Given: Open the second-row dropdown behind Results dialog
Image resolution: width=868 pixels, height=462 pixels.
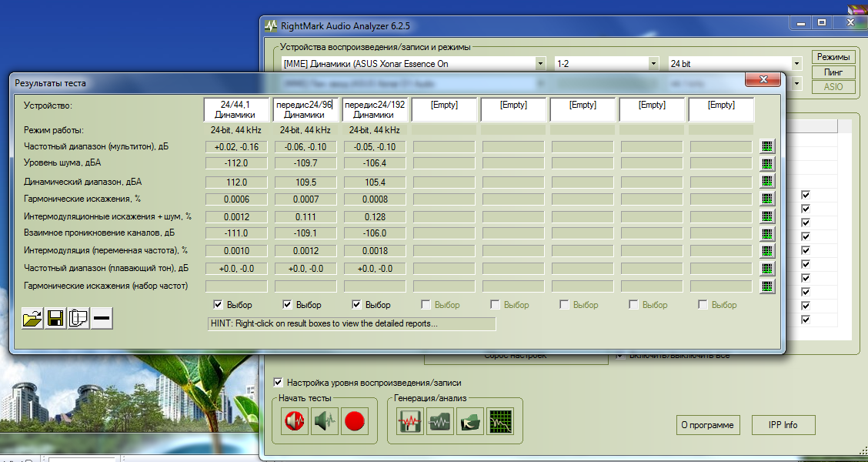Looking at the screenshot, I should point(796,84).
